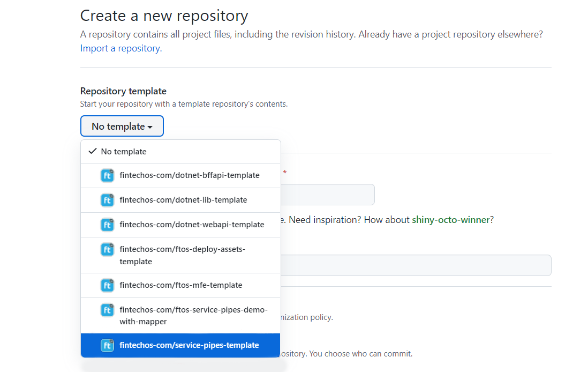
Task: Click the service-pipes-template avatar icon
Action: 107,346
